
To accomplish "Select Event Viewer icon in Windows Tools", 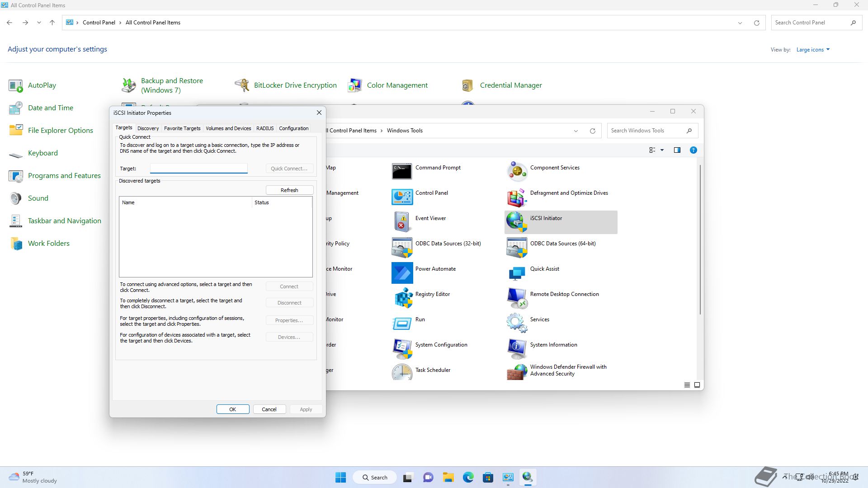I will coord(402,222).
